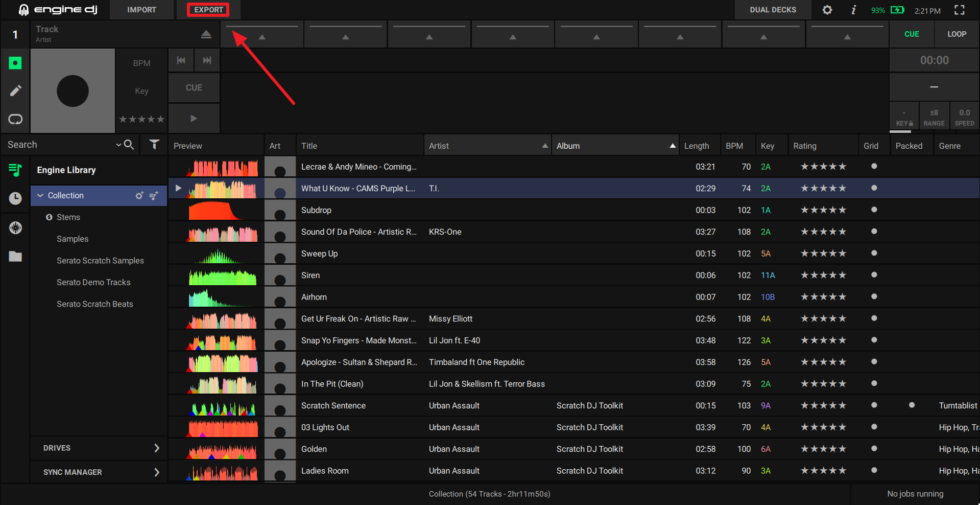Image resolution: width=980 pixels, height=505 pixels.
Task: Jump to previous track button
Action: tap(181, 60)
